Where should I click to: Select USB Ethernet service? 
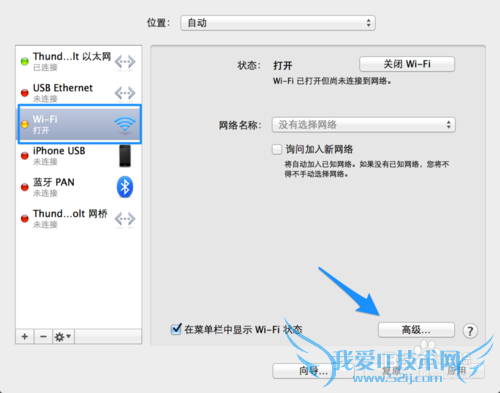[x=79, y=93]
